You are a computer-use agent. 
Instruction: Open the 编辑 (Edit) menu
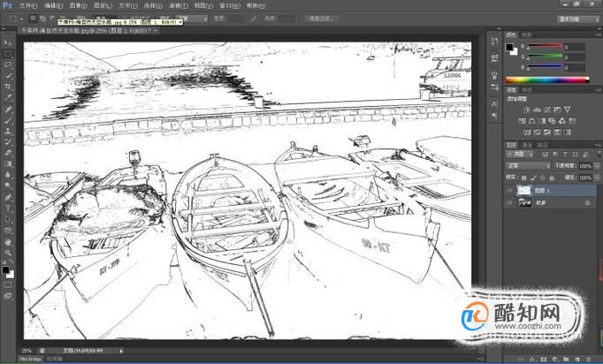[x=53, y=6]
